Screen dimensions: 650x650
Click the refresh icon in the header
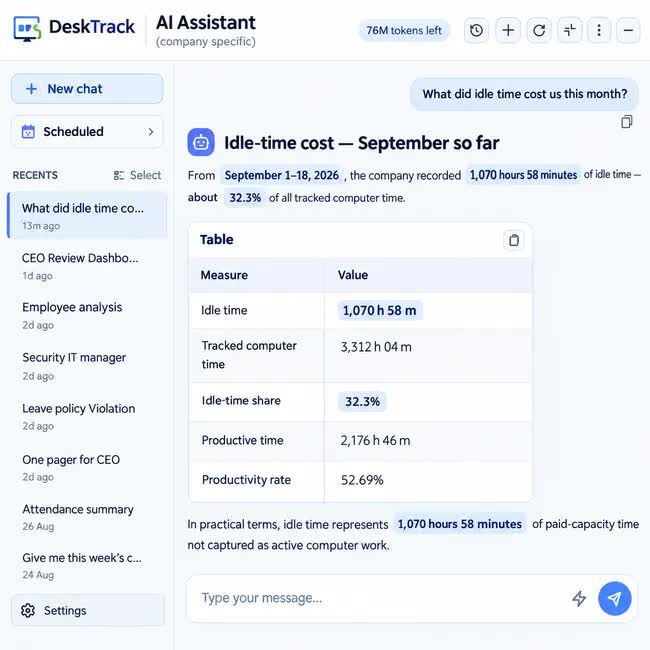point(539,30)
